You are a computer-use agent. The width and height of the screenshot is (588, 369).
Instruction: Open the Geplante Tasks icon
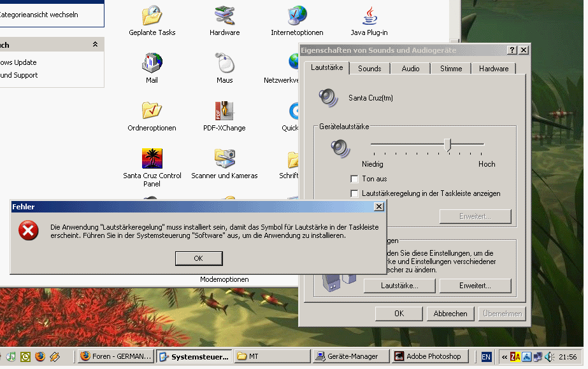(152, 16)
